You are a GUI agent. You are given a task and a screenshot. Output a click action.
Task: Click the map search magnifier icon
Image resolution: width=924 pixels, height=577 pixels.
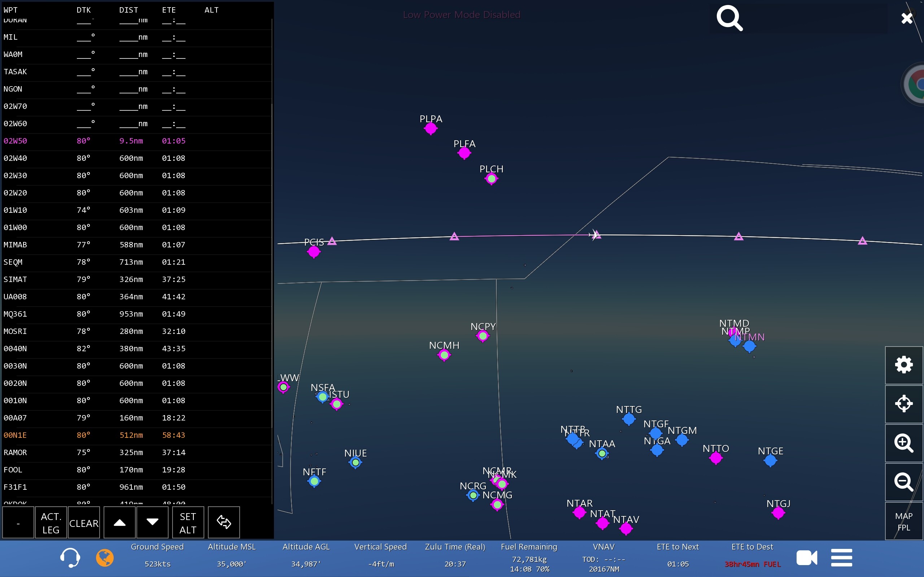[x=729, y=18]
